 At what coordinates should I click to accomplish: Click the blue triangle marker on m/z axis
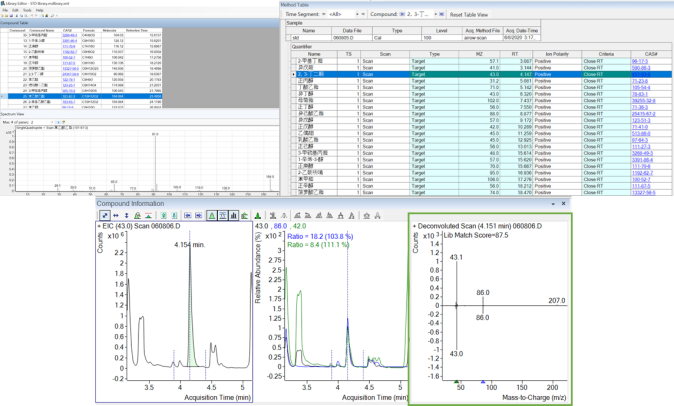pos(483,381)
